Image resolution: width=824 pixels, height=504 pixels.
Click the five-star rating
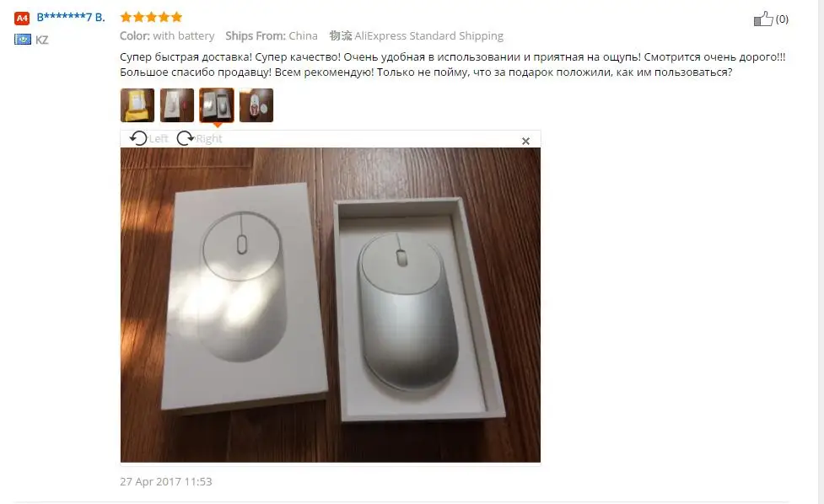[x=151, y=18]
